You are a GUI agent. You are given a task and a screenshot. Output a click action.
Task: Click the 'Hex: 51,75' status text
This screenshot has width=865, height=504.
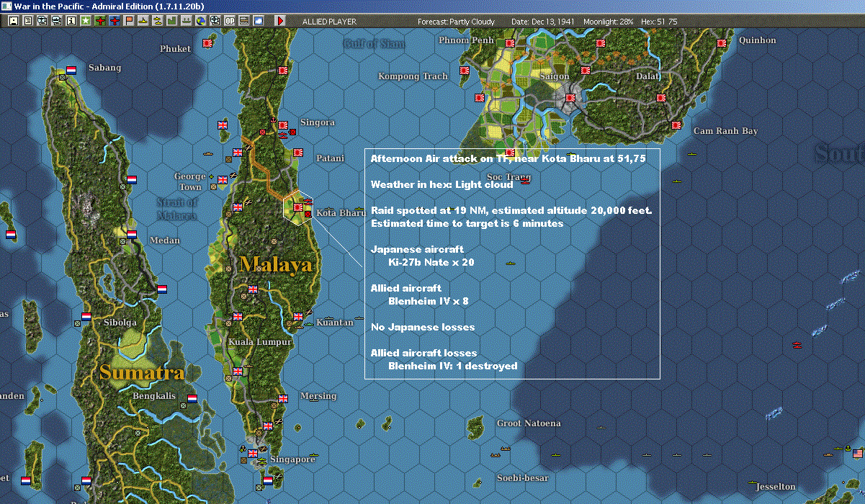(x=658, y=22)
